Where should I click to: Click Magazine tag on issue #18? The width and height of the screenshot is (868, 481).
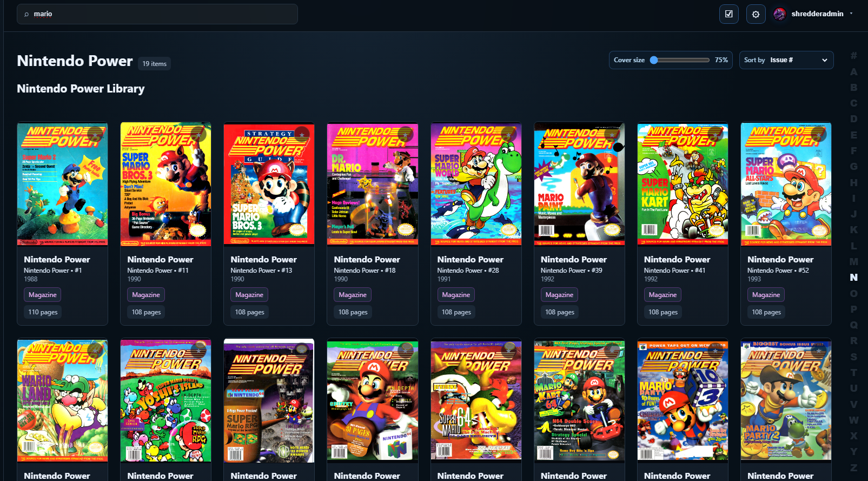point(352,295)
